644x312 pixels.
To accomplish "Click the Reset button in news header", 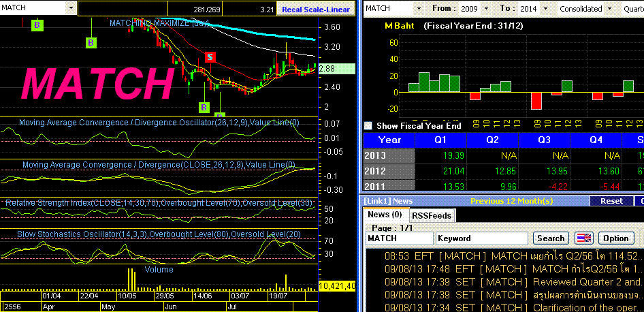I will [611, 201].
